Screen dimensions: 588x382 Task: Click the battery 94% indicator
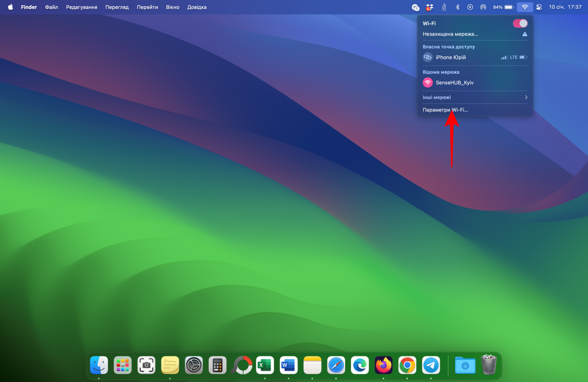coord(503,7)
